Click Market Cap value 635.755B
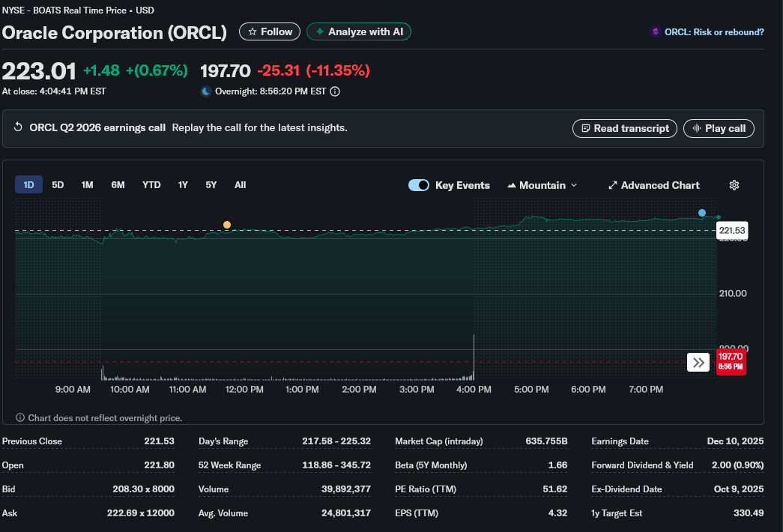 [546, 441]
